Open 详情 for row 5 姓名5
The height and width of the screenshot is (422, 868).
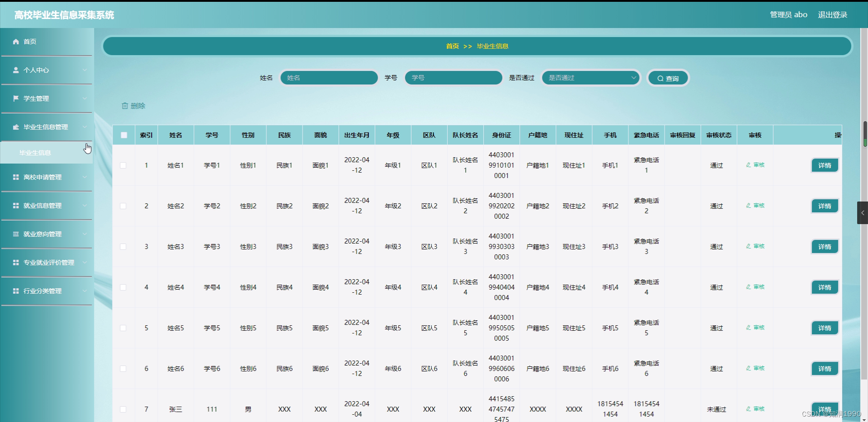point(825,328)
